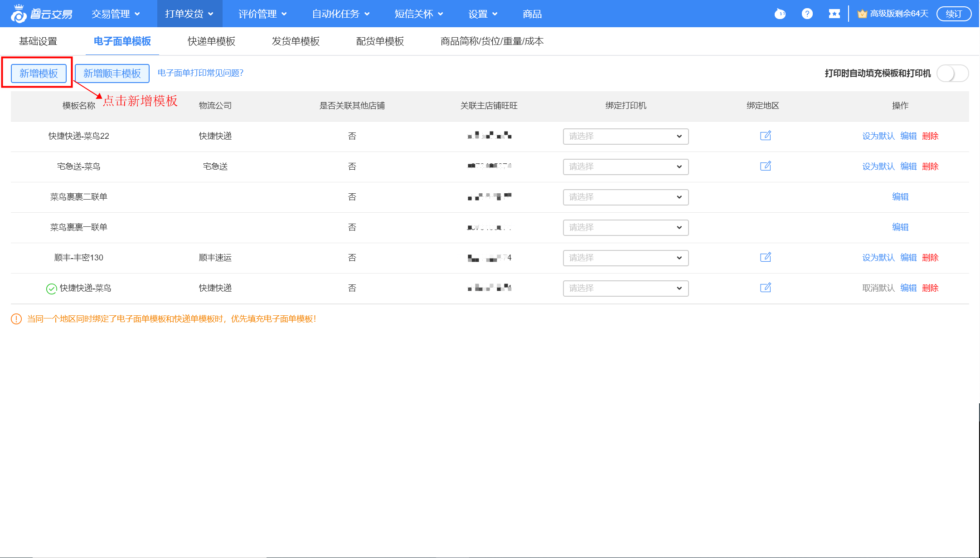Click the orange warning notice icon
Viewport: 980px width, 558px height.
16,319
